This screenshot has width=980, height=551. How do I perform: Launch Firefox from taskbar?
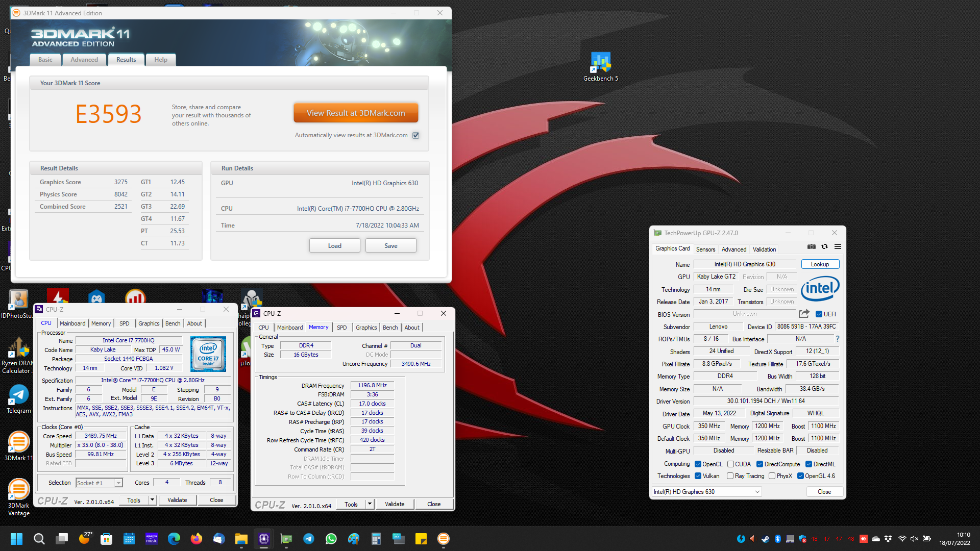pyautogui.click(x=197, y=539)
